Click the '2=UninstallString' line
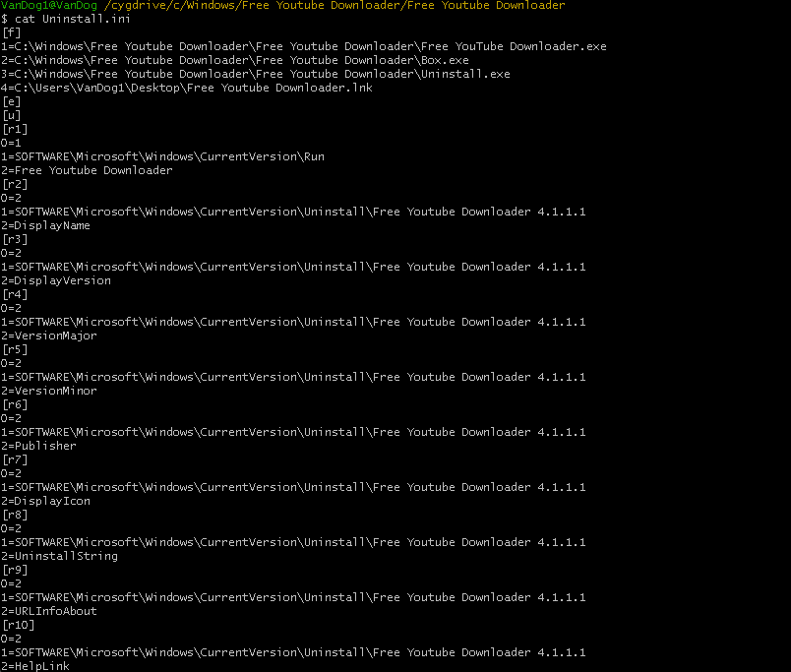Image resolution: width=791 pixels, height=672 pixels. (60, 556)
